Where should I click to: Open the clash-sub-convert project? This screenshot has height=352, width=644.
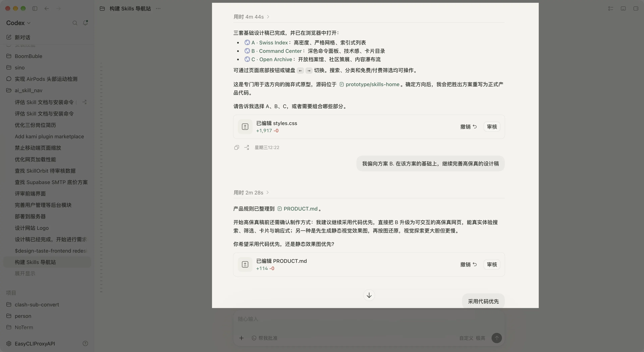click(x=47, y=305)
